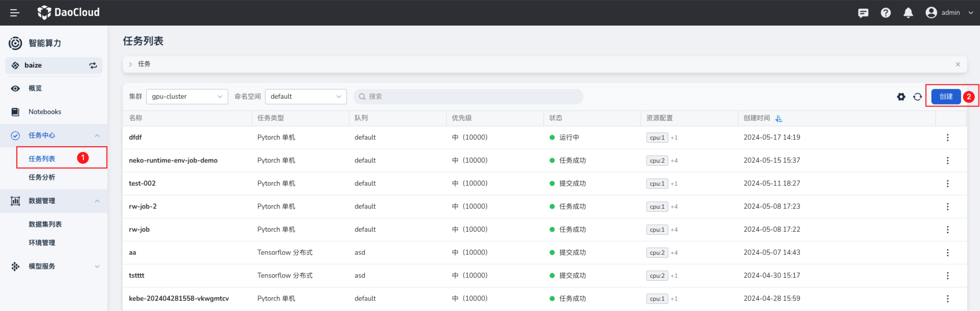Open the neko-runtime-env-job-demo task
980x311 pixels.
point(173,161)
